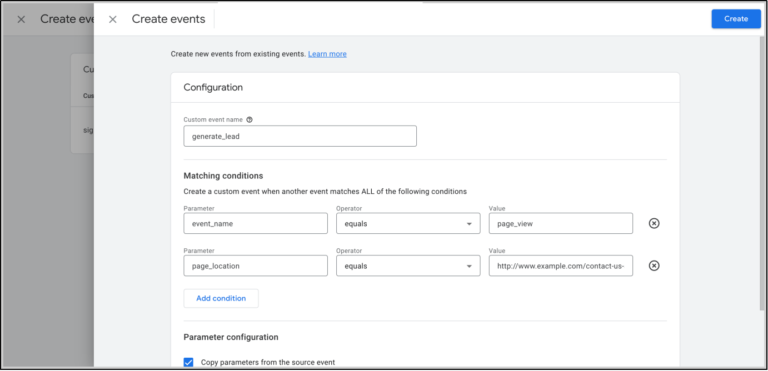Open the Operator dropdown for page_location
The height and width of the screenshot is (371, 768).
coord(408,266)
